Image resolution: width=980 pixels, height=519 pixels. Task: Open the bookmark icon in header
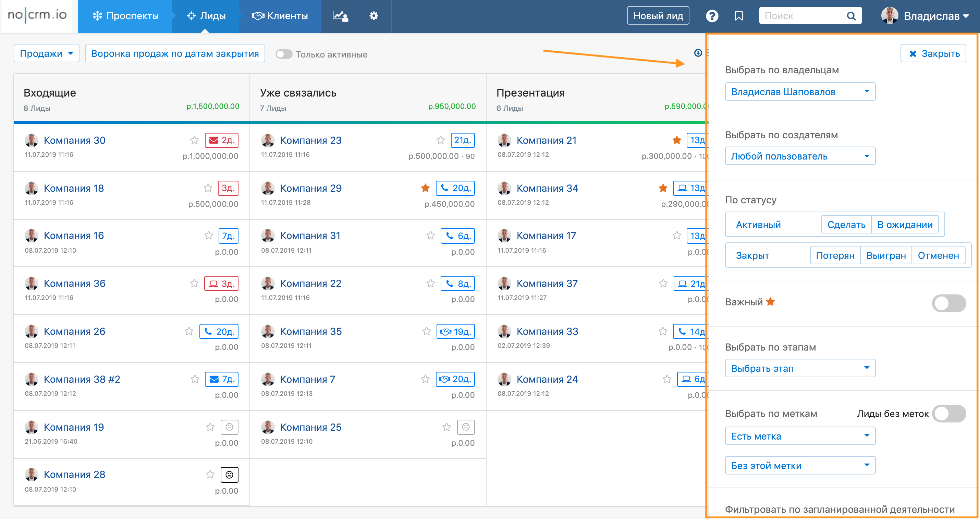click(739, 16)
